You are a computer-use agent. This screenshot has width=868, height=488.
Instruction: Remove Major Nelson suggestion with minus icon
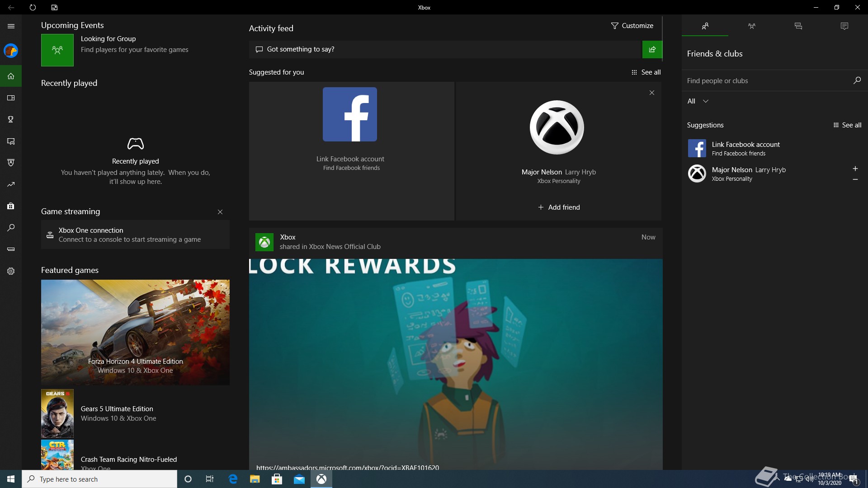[x=855, y=179]
